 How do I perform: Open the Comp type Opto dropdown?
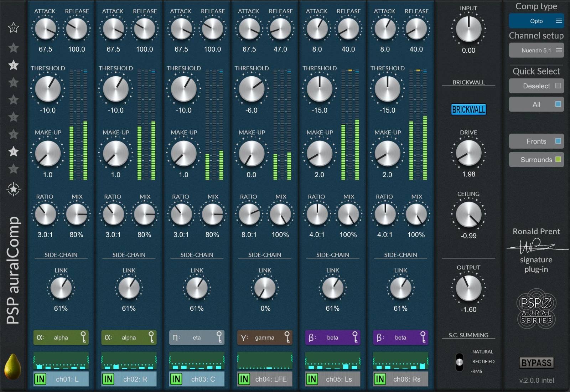(536, 21)
